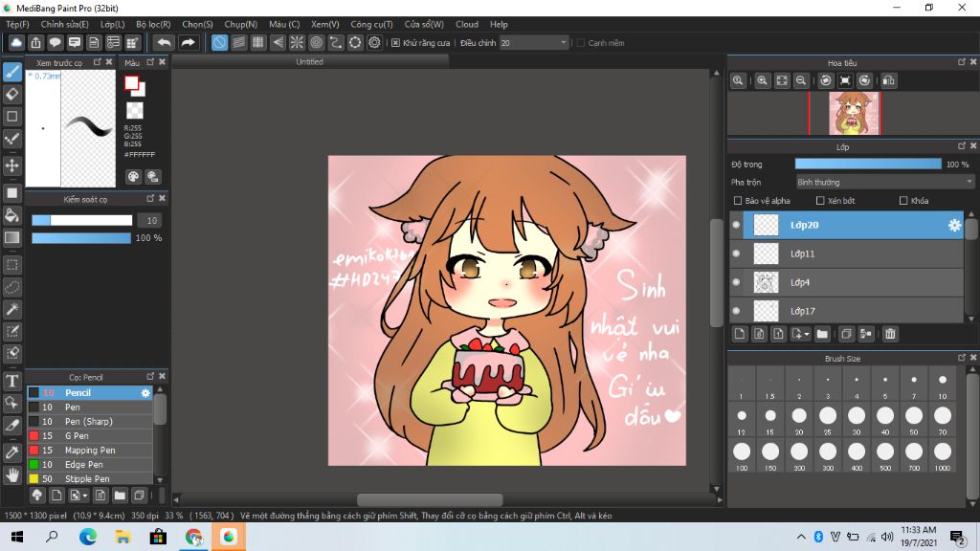Open the Bộ lọc(R) menu

pyautogui.click(x=153, y=24)
